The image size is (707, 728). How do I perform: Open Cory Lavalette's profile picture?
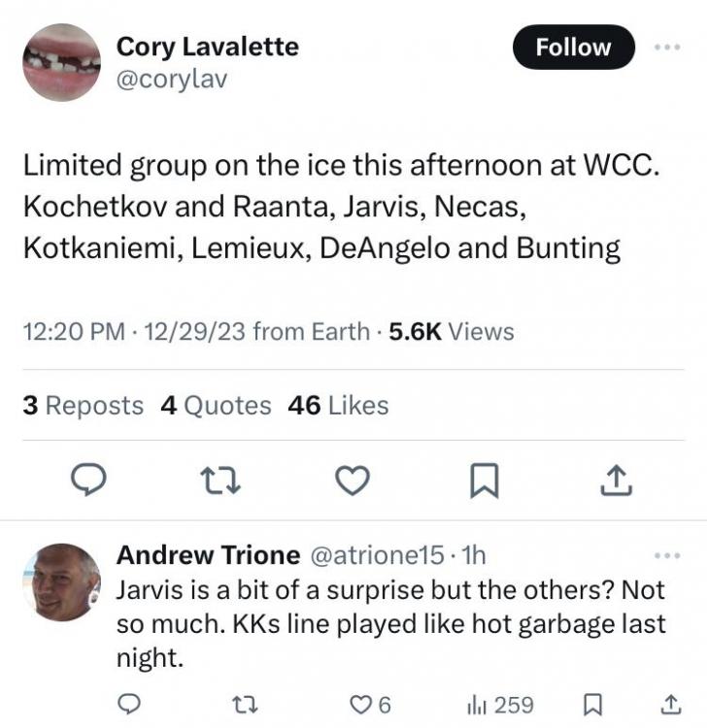coord(61,62)
